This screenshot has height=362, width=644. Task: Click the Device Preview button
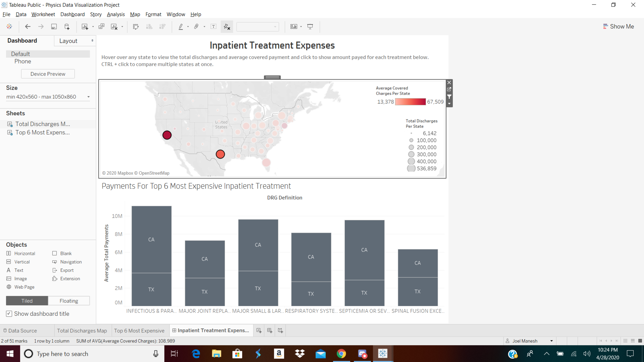[48, 74]
